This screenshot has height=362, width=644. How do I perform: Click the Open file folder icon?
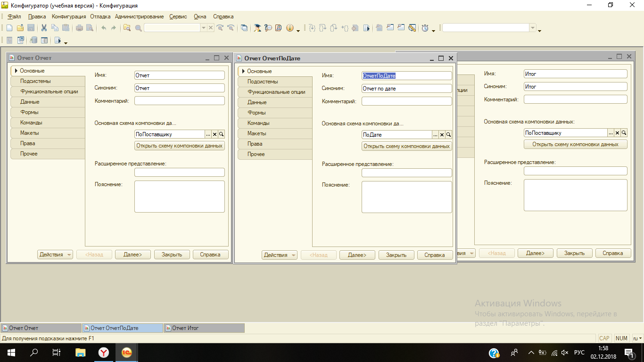[x=20, y=28]
